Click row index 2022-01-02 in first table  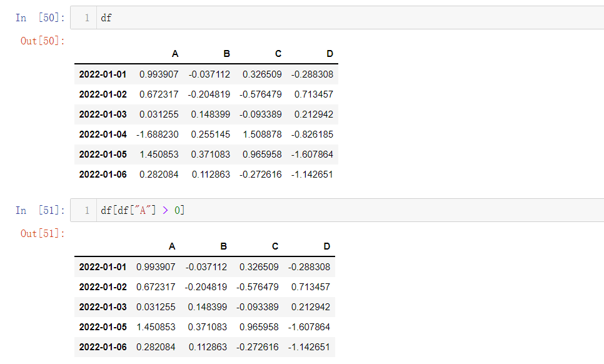pos(103,94)
